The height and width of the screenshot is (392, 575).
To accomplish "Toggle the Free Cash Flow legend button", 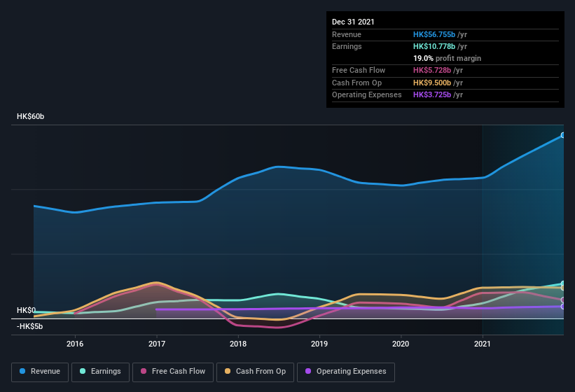I will (x=173, y=372).
